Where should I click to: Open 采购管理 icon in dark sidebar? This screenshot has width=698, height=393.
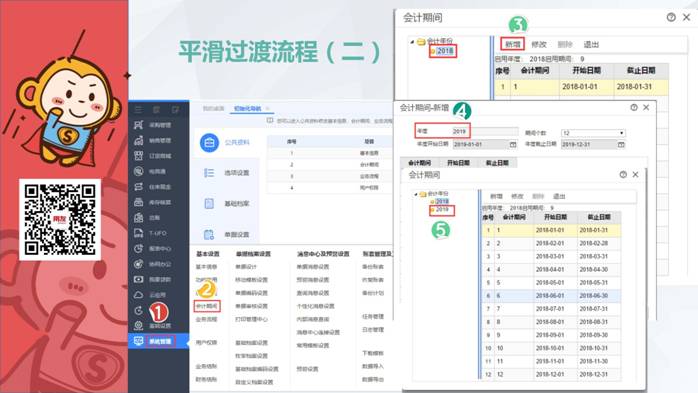point(139,125)
